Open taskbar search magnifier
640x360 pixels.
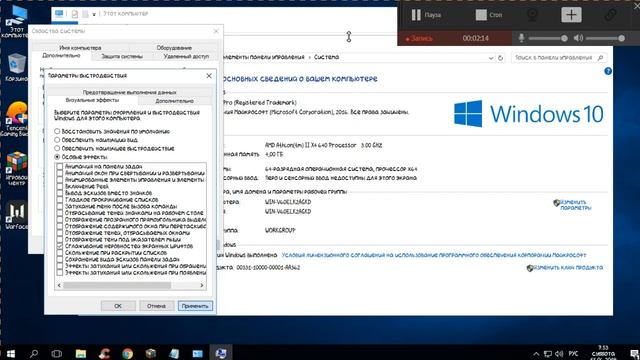(34, 353)
